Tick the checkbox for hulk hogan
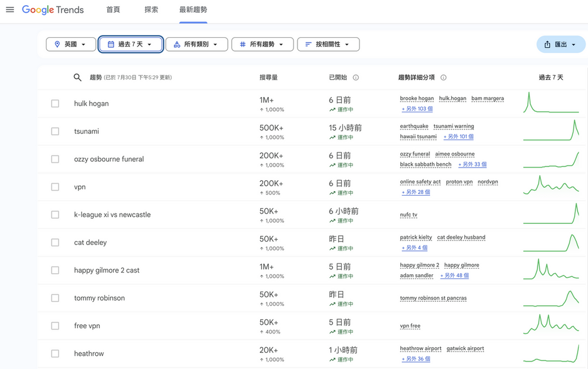 [x=55, y=103]
